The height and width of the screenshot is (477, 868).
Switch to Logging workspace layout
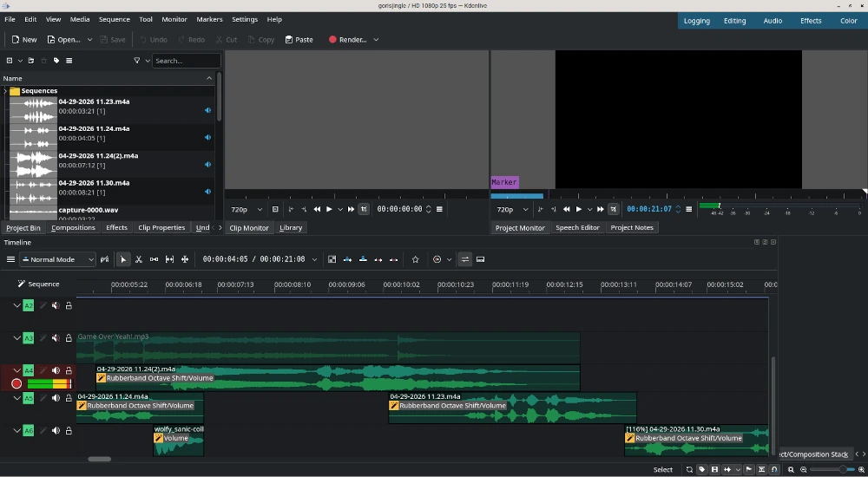696,21
